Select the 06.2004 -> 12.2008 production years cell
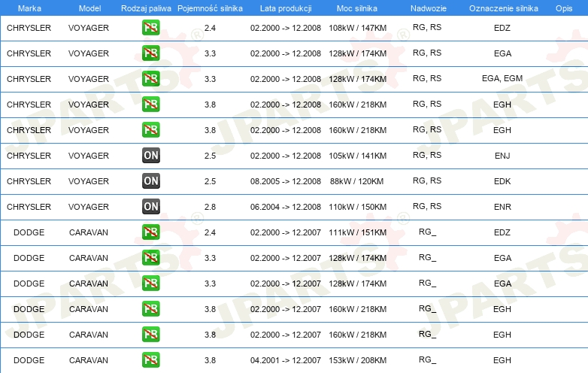Viewport: 588px width, 373px height. pos(285,207)
